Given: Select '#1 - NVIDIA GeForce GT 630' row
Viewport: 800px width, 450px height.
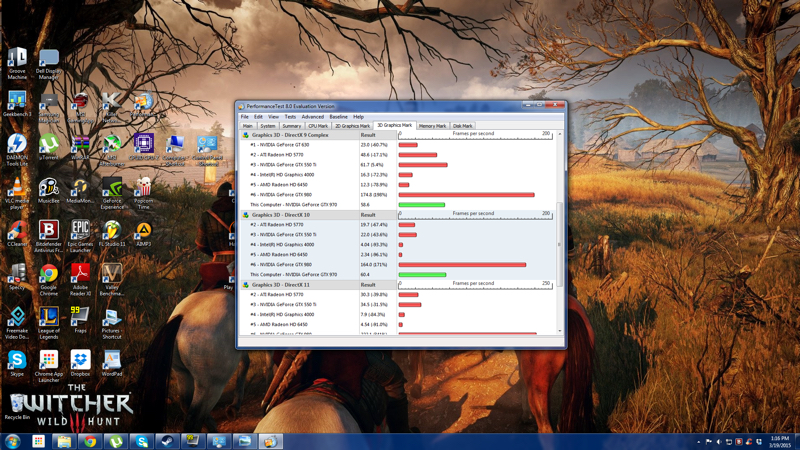Looking at the screenshot, I should pyautogui.click(x=398, y=145).
